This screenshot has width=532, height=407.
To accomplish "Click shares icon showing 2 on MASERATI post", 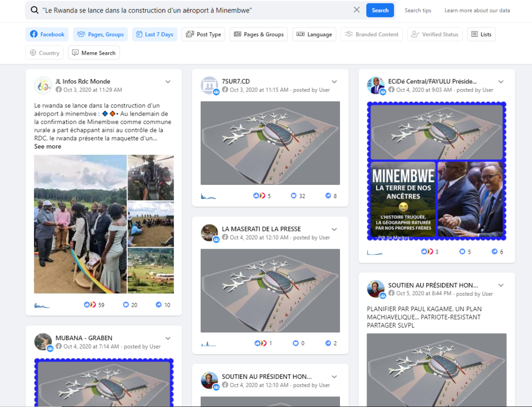I will (328, 343).
